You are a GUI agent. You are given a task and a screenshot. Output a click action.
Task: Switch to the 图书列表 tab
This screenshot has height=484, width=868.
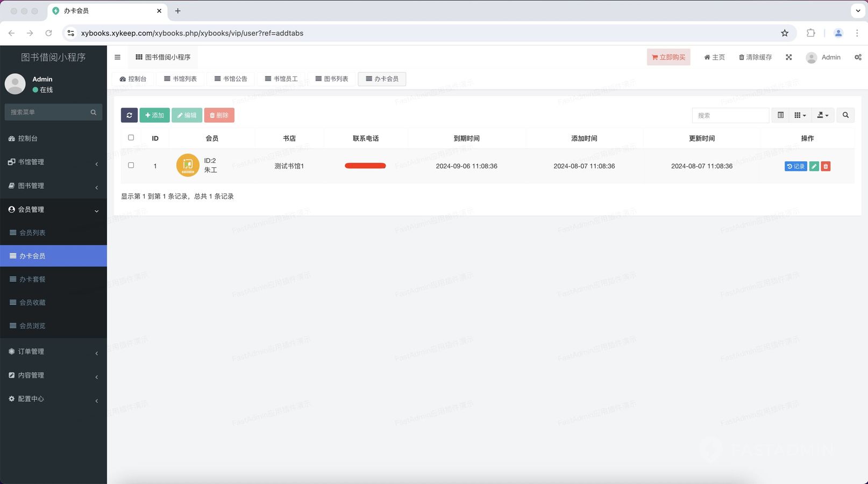pos(332,79)
